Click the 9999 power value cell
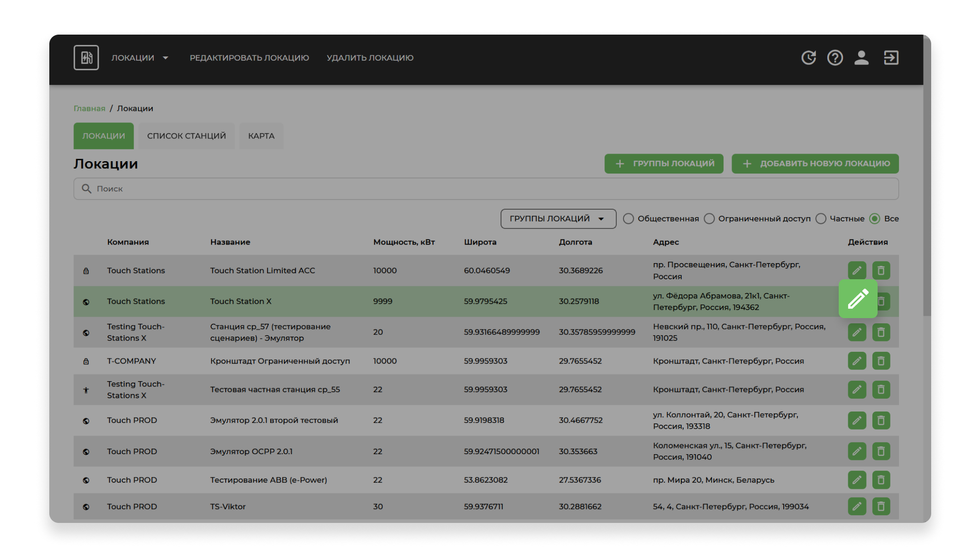This screenshot has height=558, width=980. (x=383, y=301)
